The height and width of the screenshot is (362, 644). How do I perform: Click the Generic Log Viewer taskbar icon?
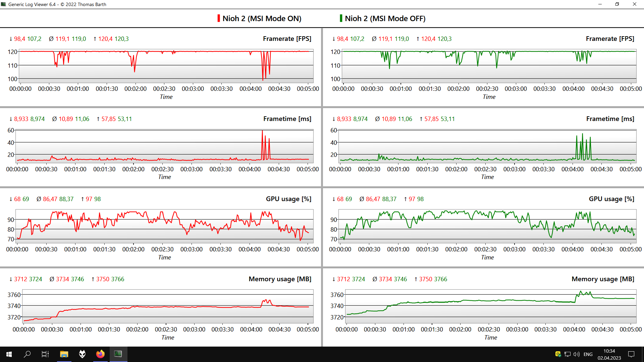(x=118, y=354)
